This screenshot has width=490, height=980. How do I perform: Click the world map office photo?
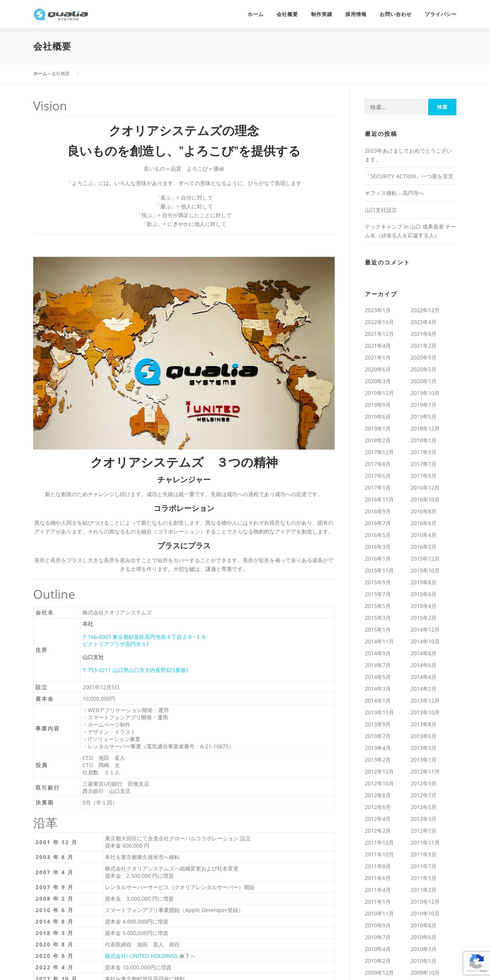point(184,353)
